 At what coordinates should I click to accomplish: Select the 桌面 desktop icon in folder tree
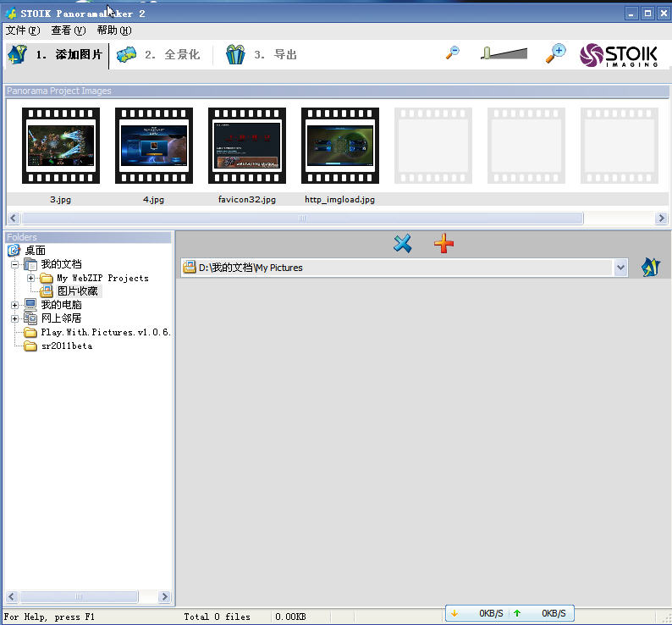point(14,251)
